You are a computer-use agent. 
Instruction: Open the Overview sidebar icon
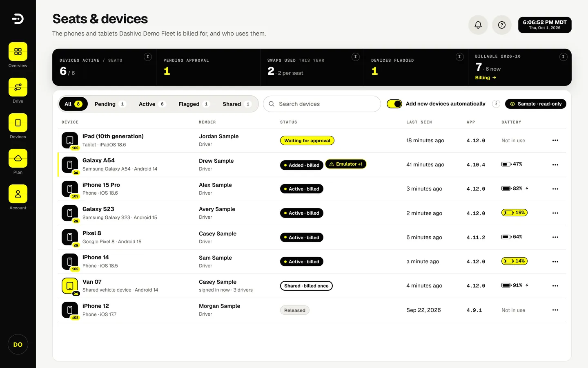[x=18, y=52]
